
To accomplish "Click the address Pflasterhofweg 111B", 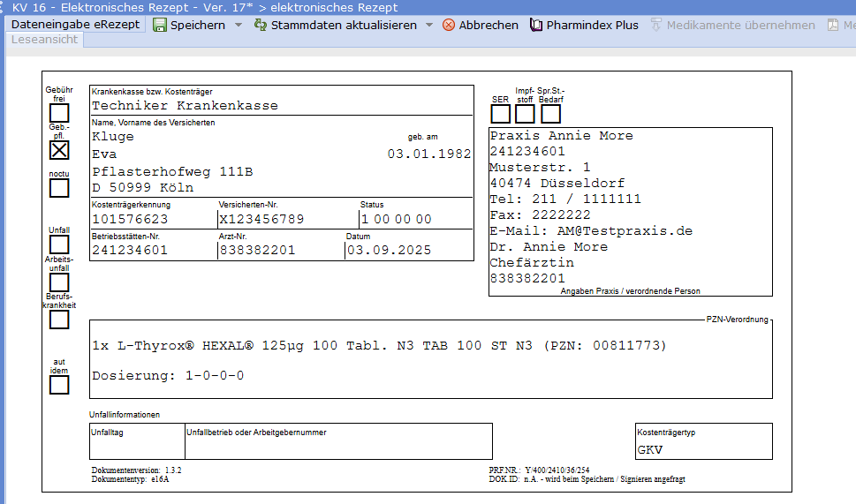I will [x=172, y=172].
